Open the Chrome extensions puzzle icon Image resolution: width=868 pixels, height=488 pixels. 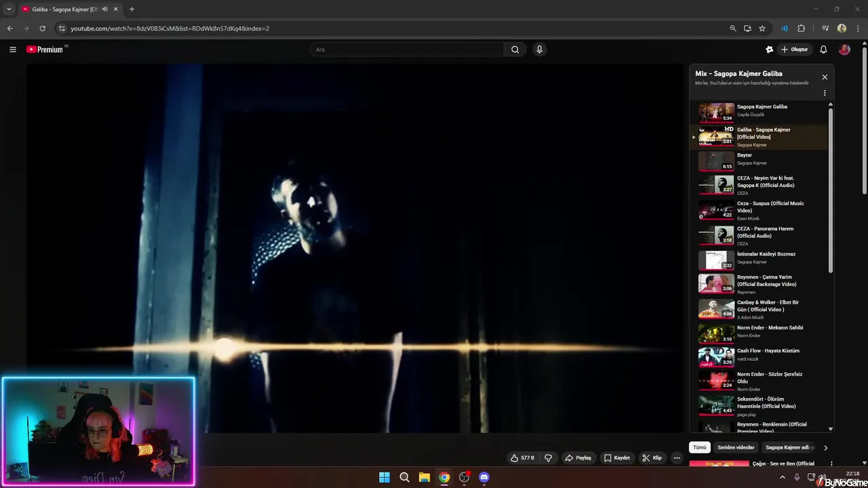click(801, 28)
